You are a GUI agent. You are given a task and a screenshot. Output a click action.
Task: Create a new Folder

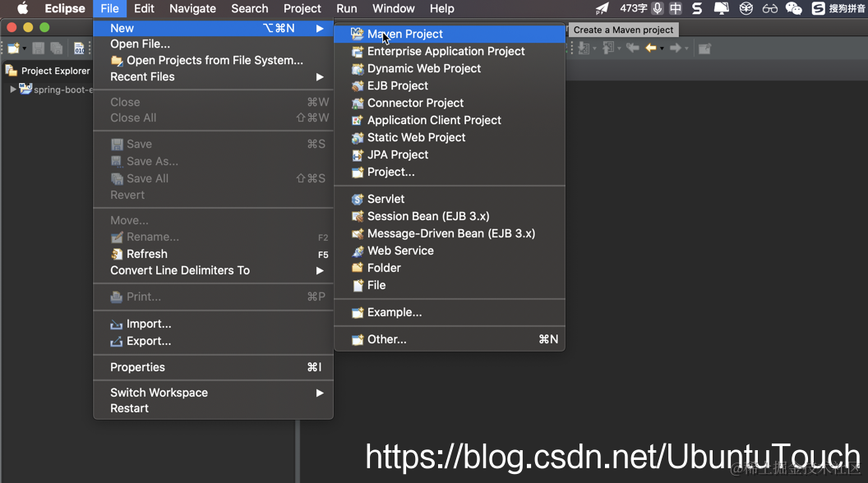tap(450, 268)
